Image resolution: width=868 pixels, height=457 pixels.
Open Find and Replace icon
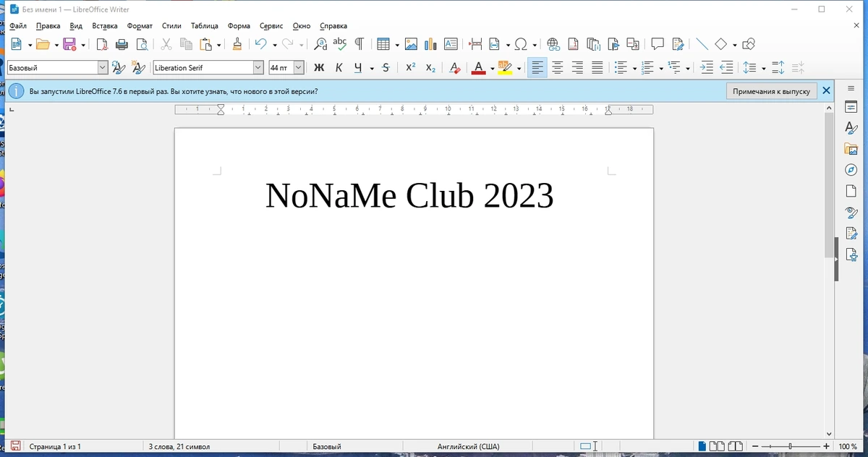pyautogui.click(x=320, y=44)
